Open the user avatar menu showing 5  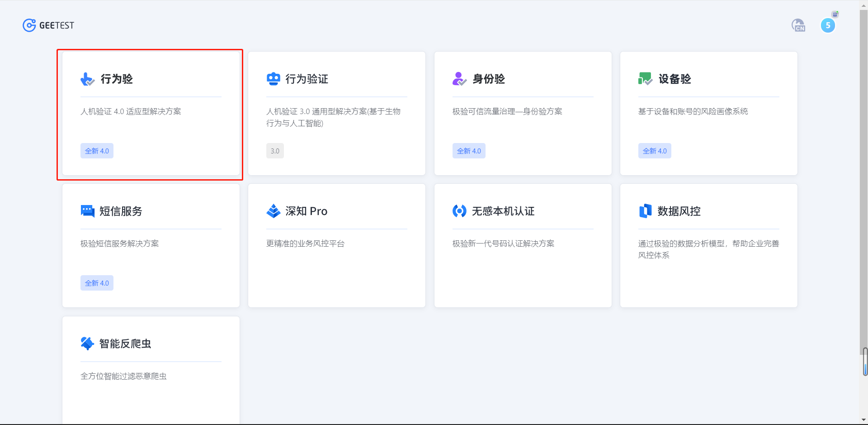(828, 25)
